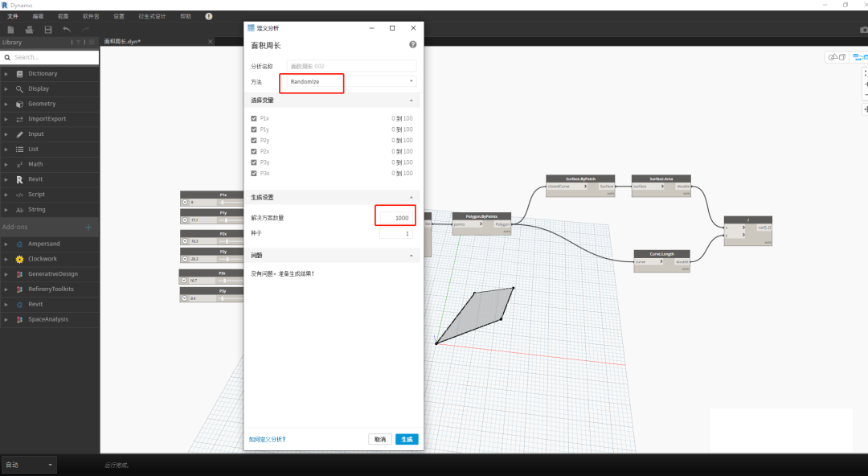Collapse the 问题 section
The image size is (868, 476).
click(411, 256)
